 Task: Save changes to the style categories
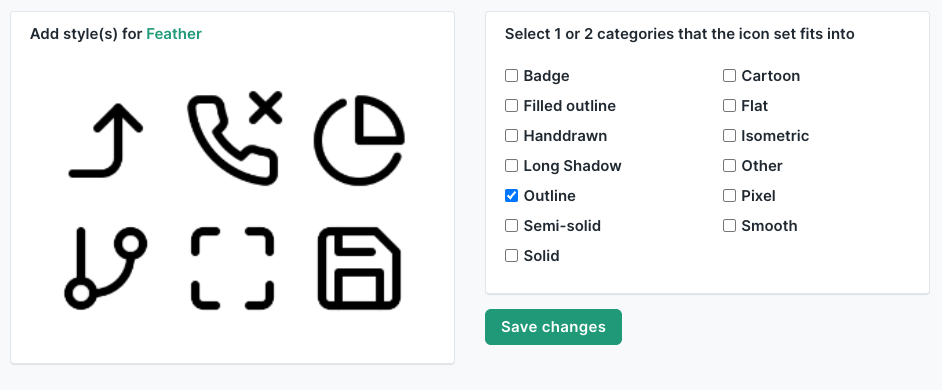(x=553, y=327)
